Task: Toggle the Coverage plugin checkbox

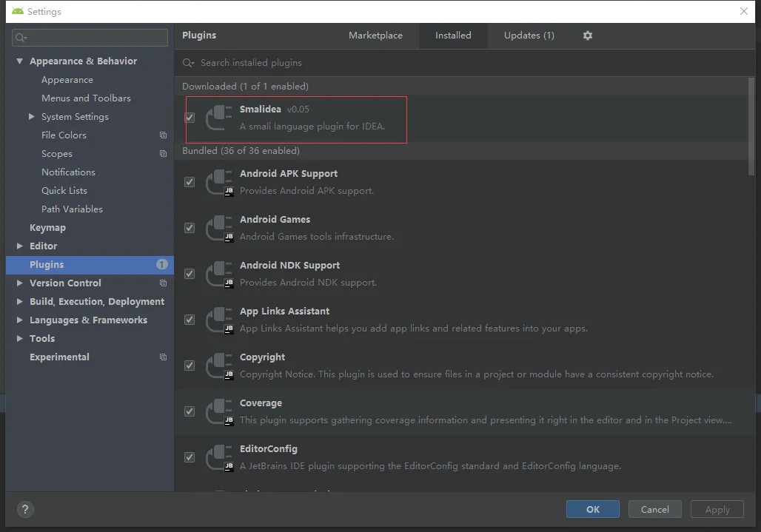Action: coord(190,411)
